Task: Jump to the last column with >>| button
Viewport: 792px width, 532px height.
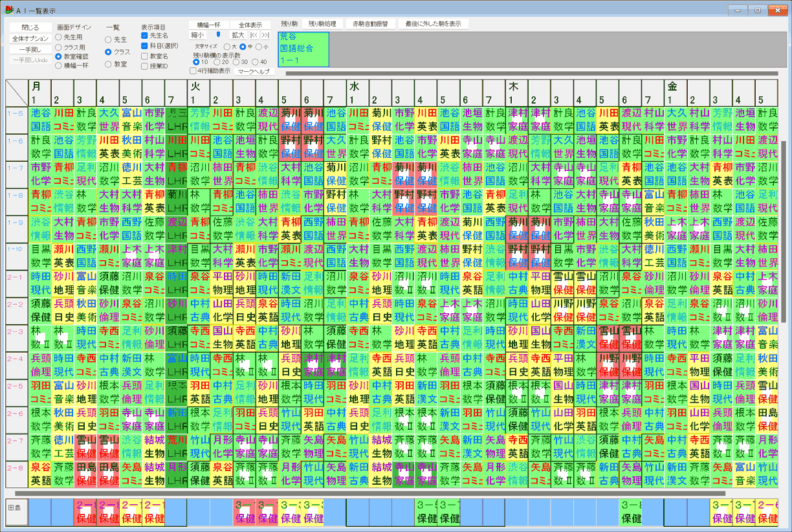Action: click(265, 35)
